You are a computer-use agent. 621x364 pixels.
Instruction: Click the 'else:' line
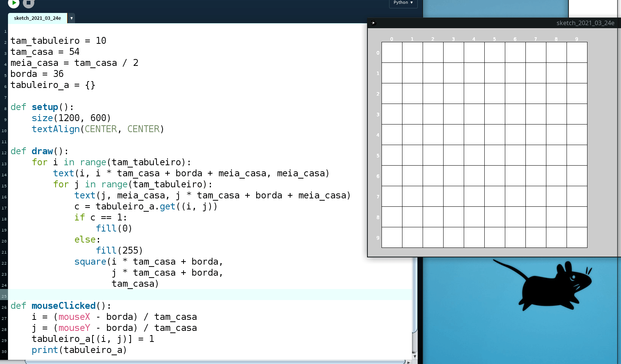tap(87, 239)
